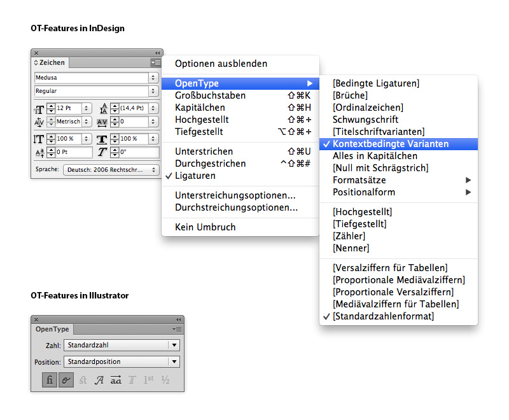Toggle standard ligatures icon in OpenType panel

50,380
